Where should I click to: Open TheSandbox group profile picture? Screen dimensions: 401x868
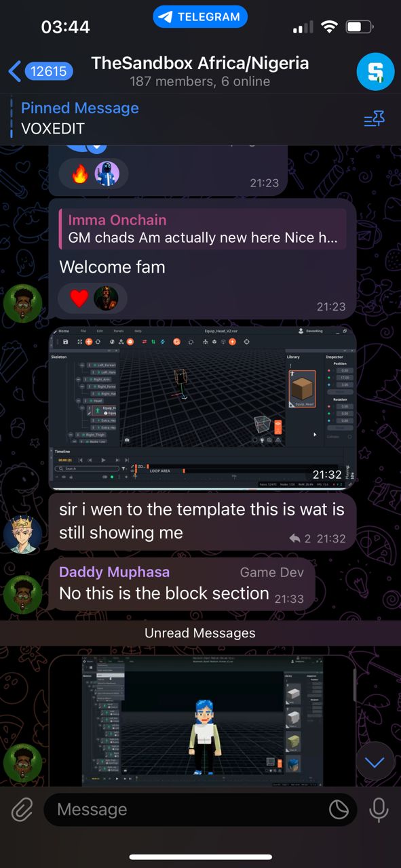(x=375, y=71)
